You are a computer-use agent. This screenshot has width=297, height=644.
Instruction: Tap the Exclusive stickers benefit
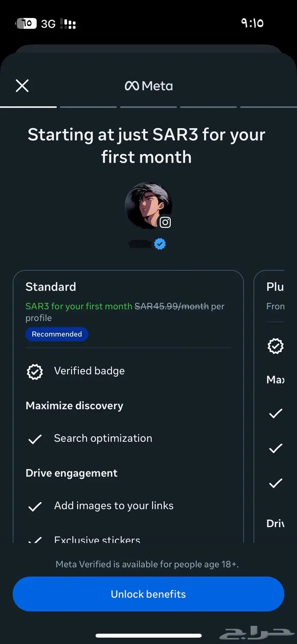coord(97,539)
